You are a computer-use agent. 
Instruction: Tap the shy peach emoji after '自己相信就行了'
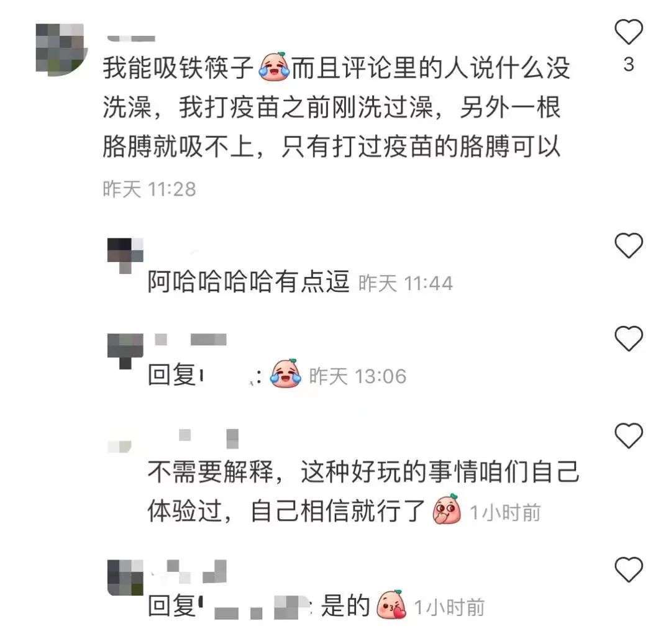point(447,509)
